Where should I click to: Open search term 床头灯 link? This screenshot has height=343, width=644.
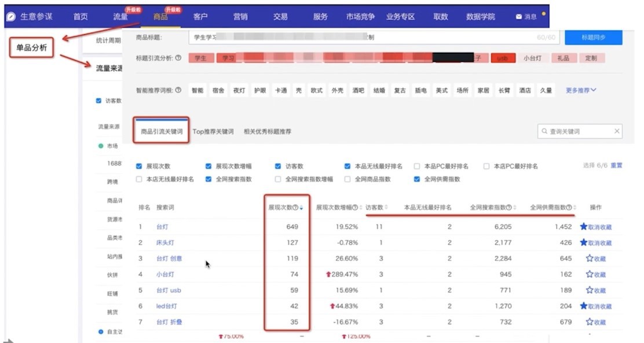(165, 242)
